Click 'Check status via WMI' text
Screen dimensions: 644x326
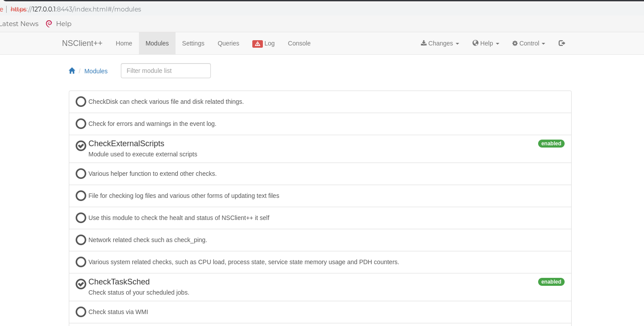(x=118, y=312)
